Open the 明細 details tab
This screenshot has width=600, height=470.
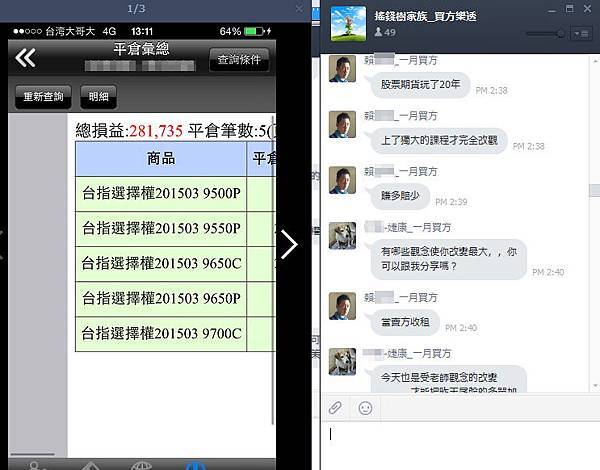98,97
